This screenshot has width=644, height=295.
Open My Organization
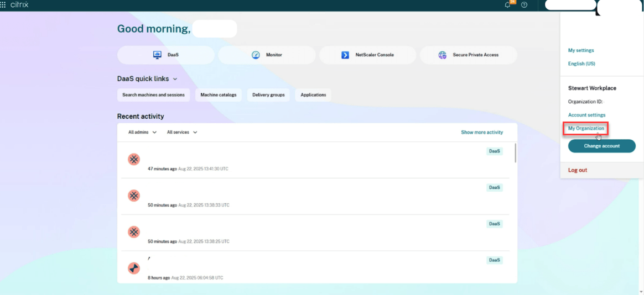tap(586, 128)
